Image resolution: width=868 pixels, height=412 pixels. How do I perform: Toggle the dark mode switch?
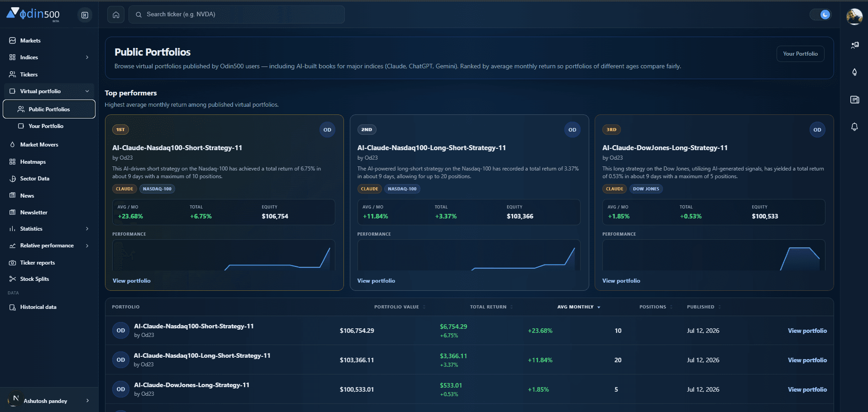(x=820, y=14)
